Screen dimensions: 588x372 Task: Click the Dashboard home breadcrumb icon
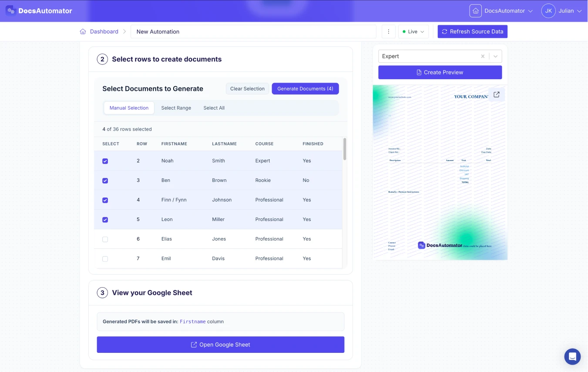(x=83, y=32)
